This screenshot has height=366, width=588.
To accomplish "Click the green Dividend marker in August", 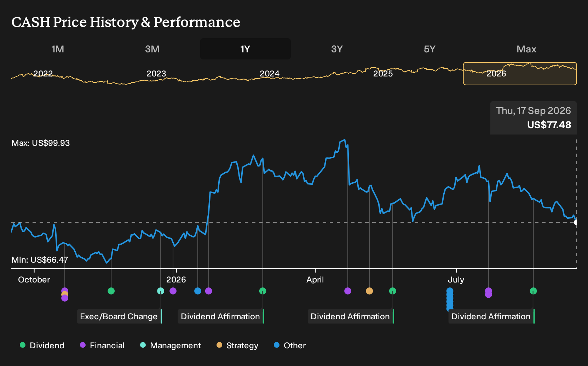I will click(534, 291).
